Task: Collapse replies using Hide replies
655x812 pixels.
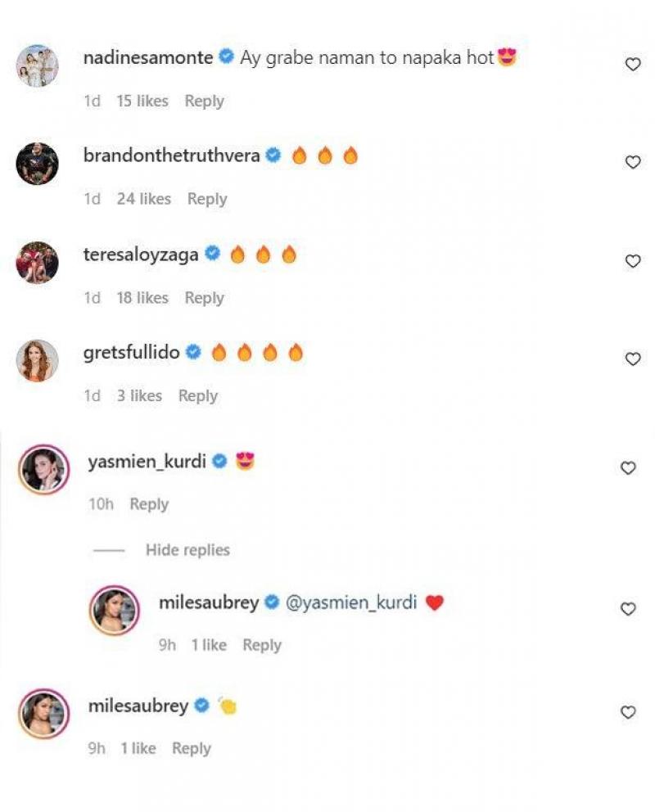Action: coord(187,550)
